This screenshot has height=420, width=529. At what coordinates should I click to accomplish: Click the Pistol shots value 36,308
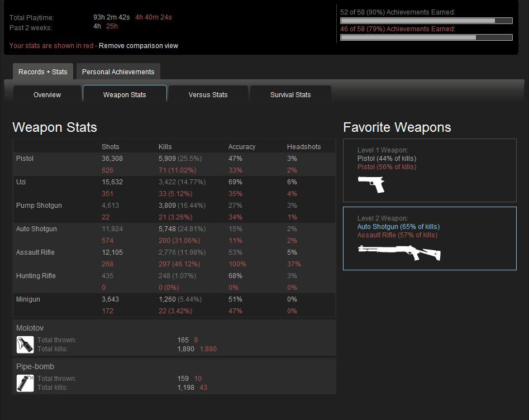(x=112, y=158)
